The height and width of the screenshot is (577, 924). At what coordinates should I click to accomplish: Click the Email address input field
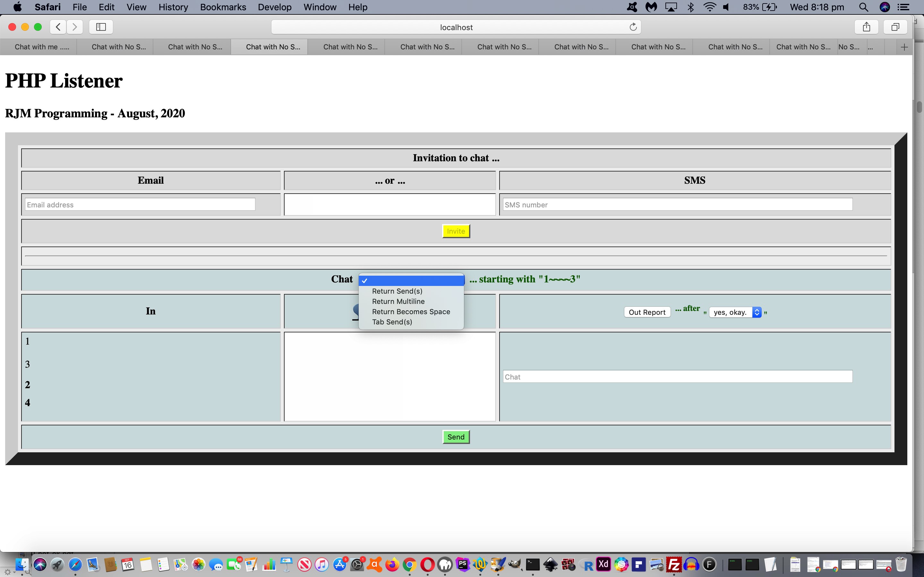pos(140,205)
